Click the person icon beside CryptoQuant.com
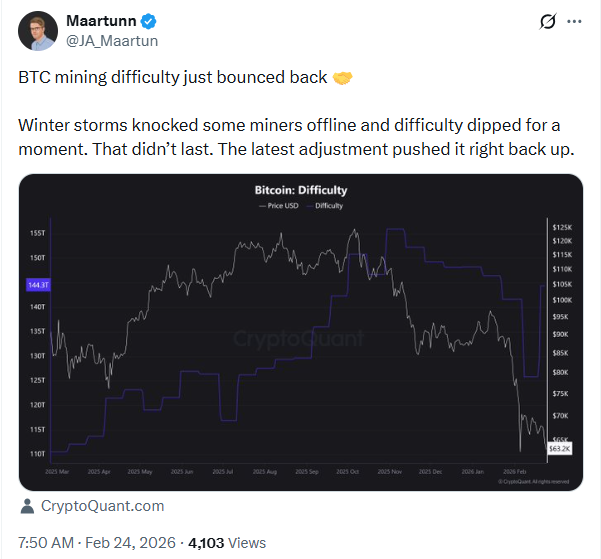This screenshot has width=601, height=559. coord(26,506)
